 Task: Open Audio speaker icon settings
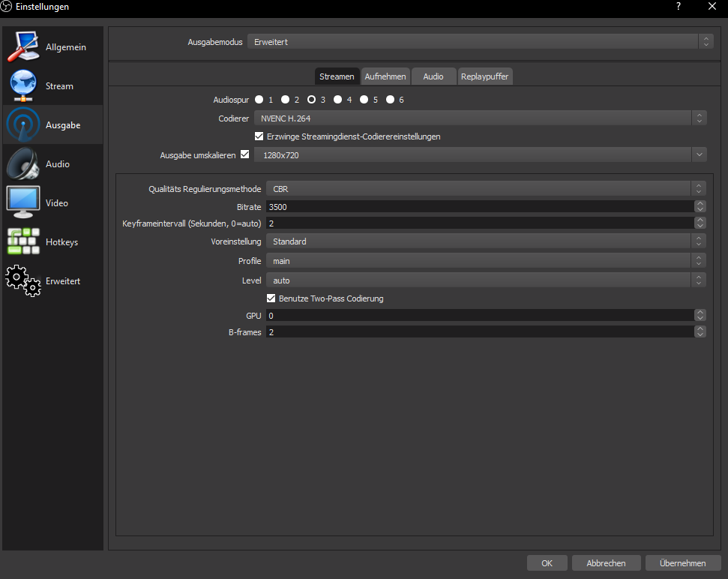[x=23, y=164]
